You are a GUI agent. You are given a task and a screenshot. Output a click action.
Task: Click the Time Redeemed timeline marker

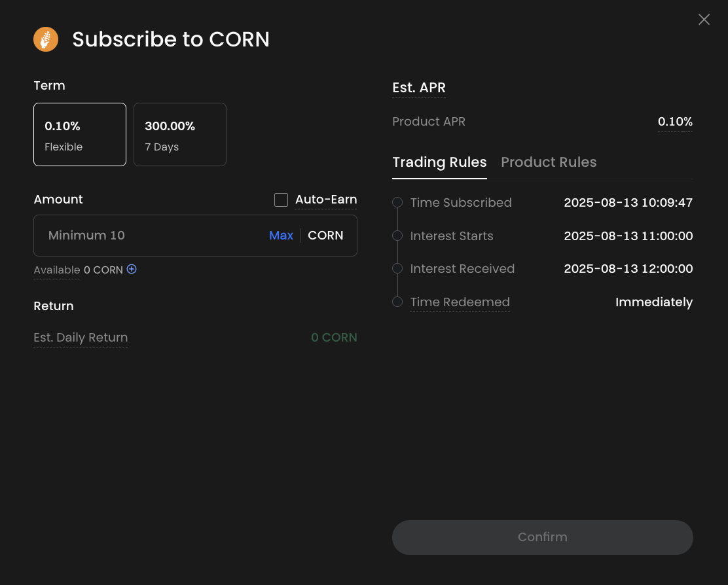tap(397, 302)
